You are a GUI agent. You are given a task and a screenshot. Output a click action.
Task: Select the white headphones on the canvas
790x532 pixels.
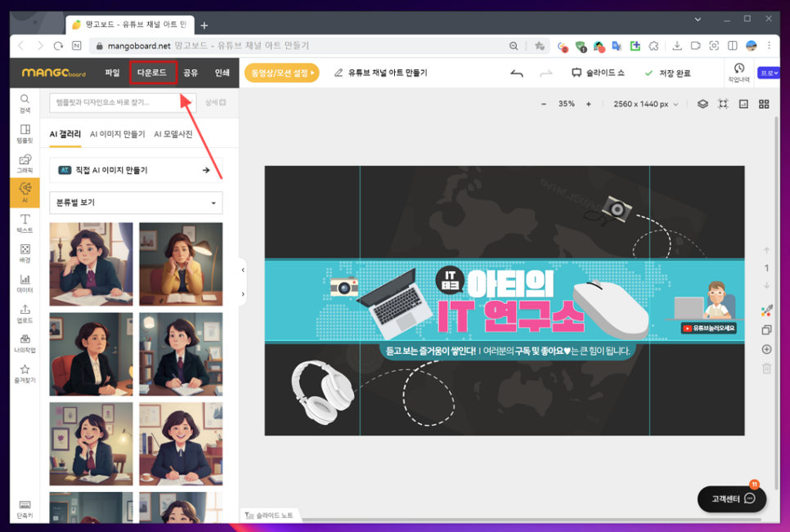pyautogui.click(x=323, y=391)
